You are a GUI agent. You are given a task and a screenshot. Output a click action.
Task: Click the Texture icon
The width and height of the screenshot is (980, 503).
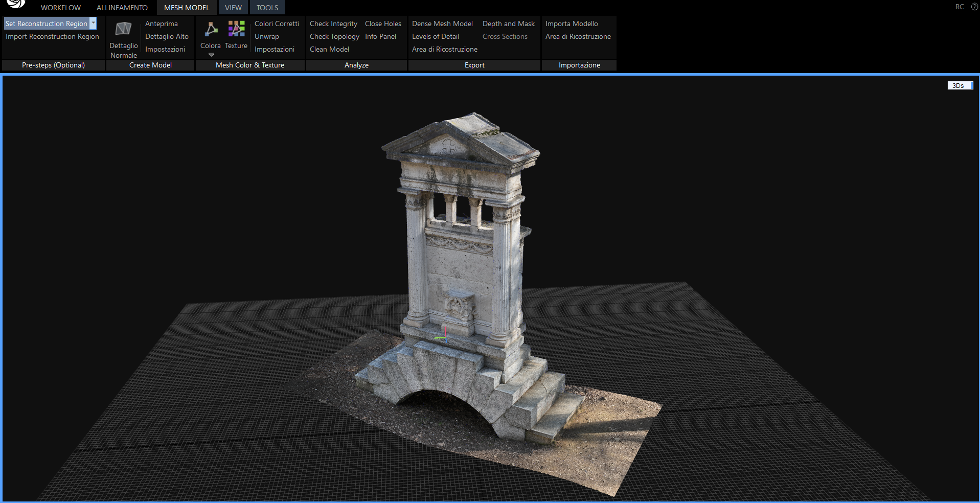click(236, 30)
